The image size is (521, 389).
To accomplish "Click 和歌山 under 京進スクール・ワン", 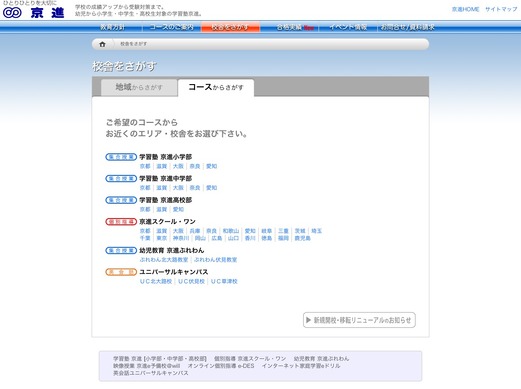I will (x=231, y=231).
